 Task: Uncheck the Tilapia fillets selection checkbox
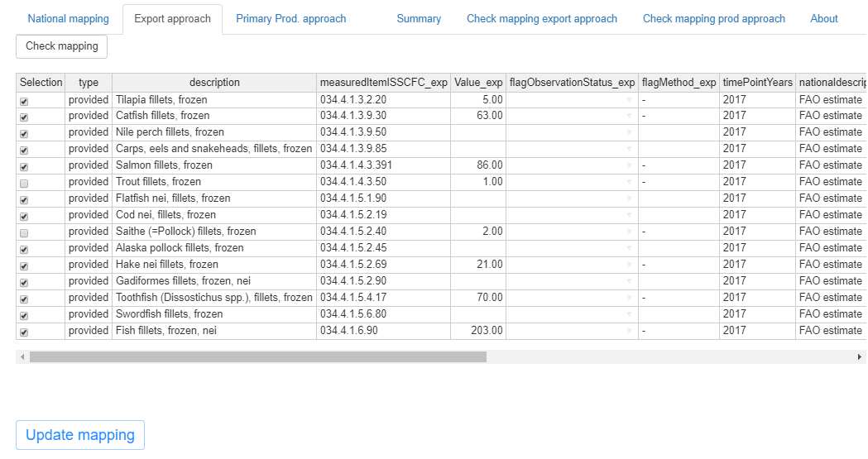coord(24,100)
